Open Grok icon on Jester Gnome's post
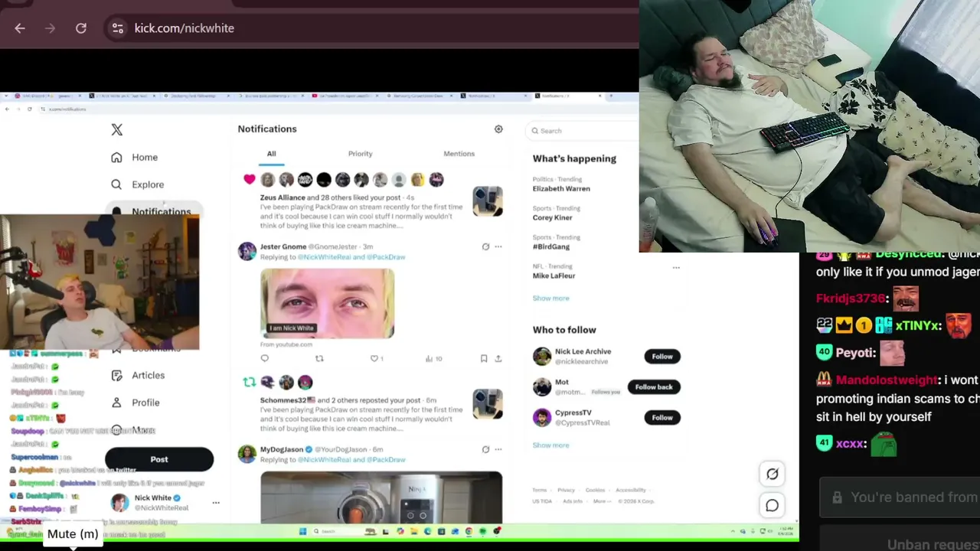 pyautogui.click(x=485, y=246)
